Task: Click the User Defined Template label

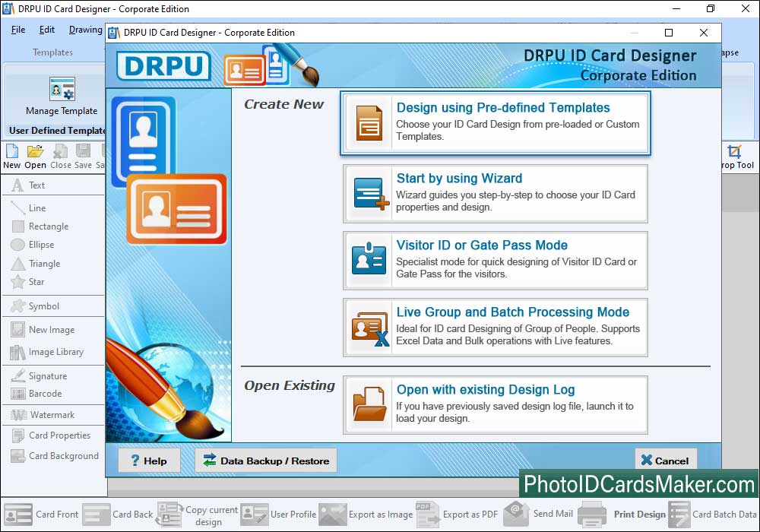Action: click(57, 130)
